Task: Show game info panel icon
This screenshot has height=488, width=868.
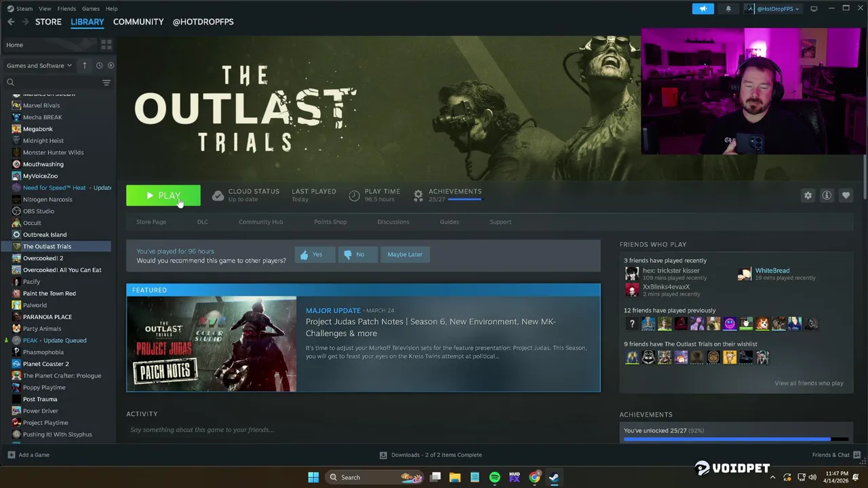Action: pos(827,195)
